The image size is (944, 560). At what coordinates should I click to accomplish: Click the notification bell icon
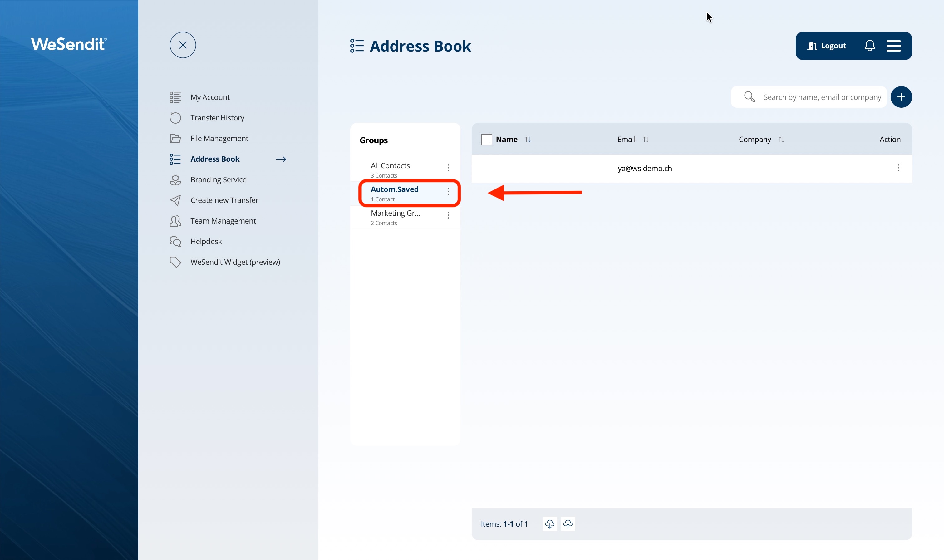point(869,46)
